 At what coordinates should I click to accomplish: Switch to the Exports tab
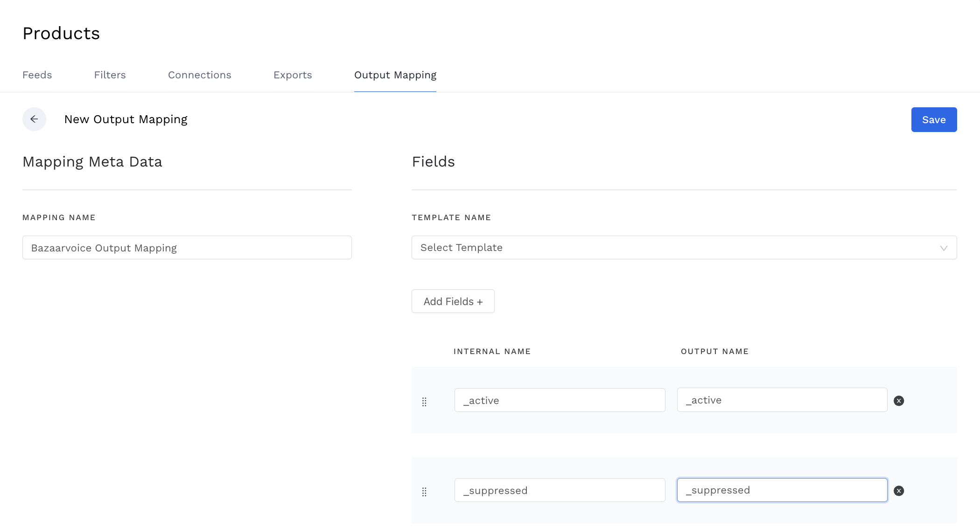point(293,75)
